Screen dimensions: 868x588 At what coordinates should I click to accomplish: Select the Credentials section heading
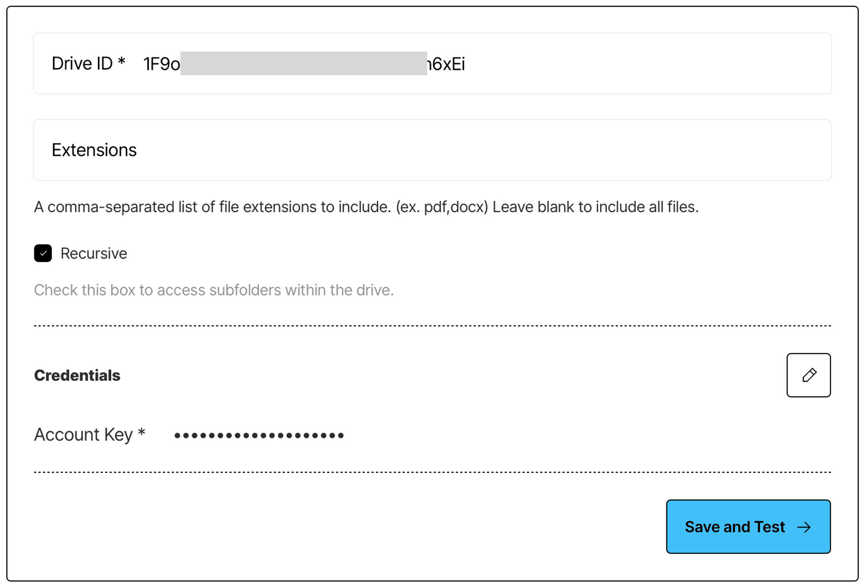coord(77,375)
